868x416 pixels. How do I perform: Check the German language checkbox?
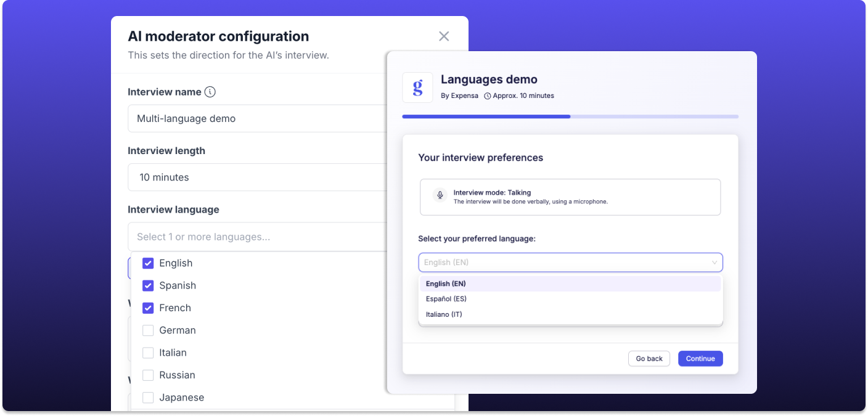(x=148, y=330)
